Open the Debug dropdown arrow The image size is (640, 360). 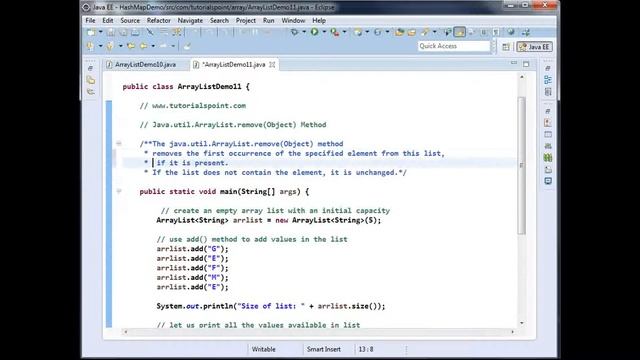(x=304, y=32)
